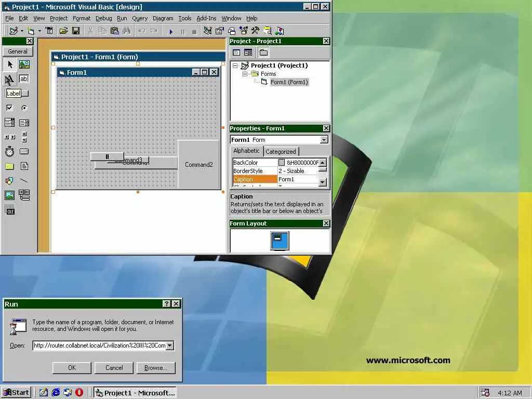The width and height of the screenshot is (532, 399).
Task: Select the Data control tool in toolbox
Action: point(24,195)
